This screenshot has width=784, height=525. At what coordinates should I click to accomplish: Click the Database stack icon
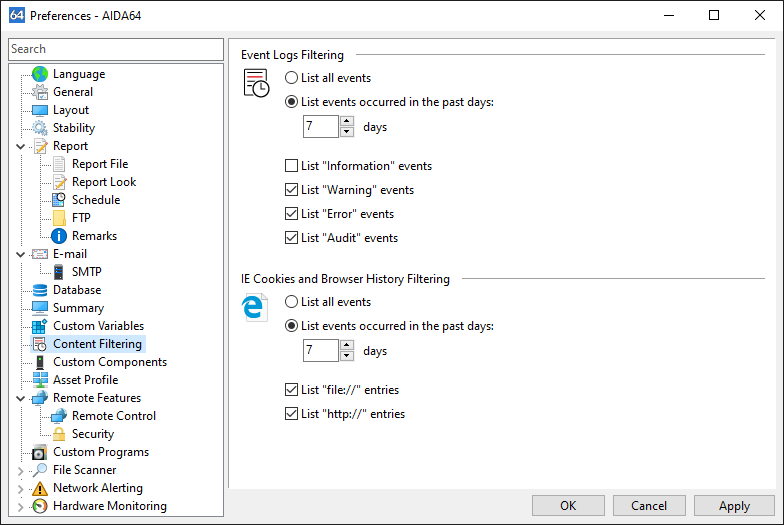pyautogui.click(x=40, y=290)
